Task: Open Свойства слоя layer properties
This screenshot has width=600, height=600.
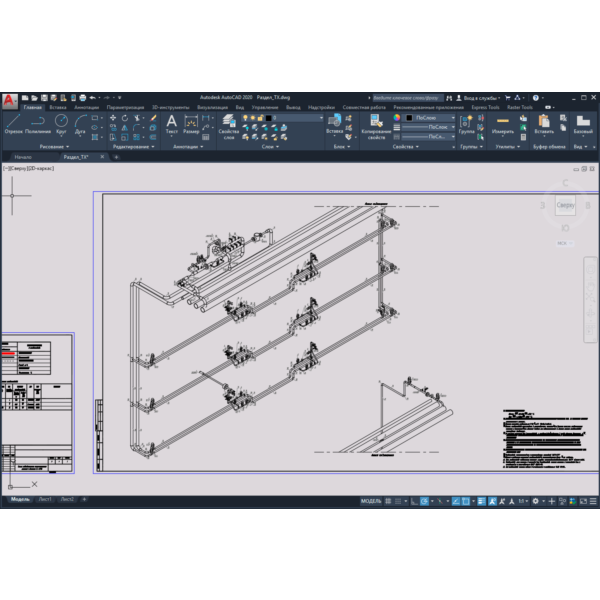Action: (229, 127)
